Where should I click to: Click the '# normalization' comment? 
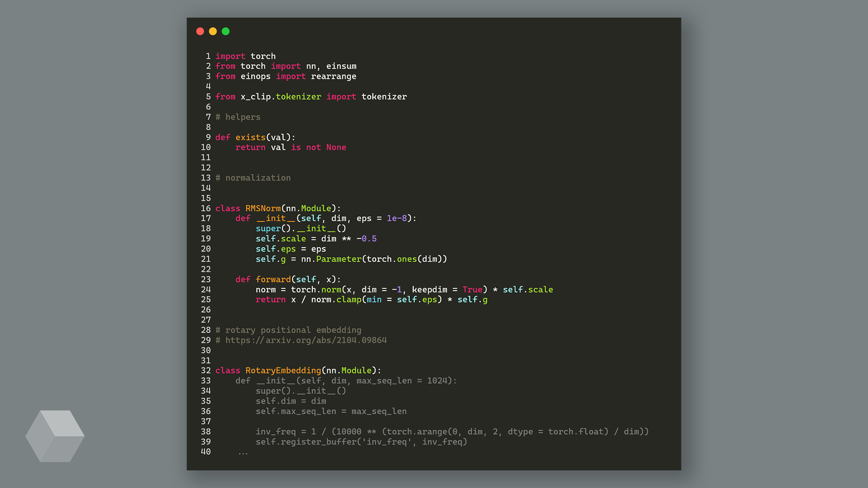point(253,178)
